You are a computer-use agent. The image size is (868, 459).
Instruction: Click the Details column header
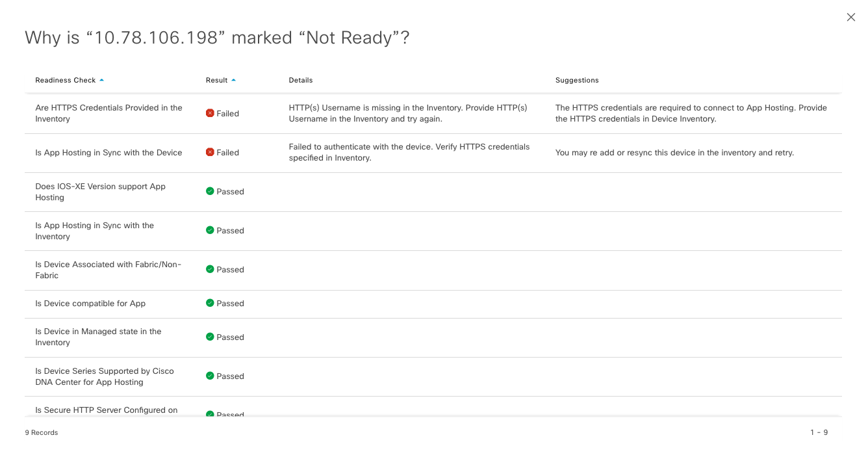pyautogui.click(x=301, y=80)
